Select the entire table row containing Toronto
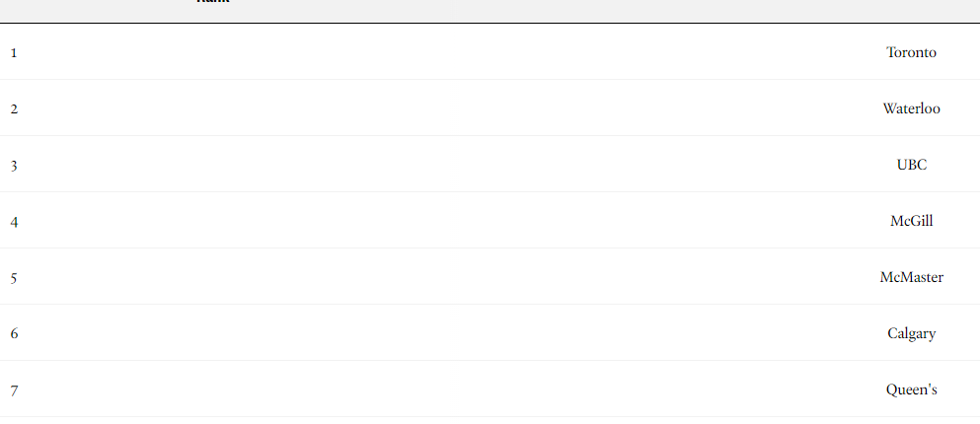The width and height of the screenshot is (980, 424). 490,52
